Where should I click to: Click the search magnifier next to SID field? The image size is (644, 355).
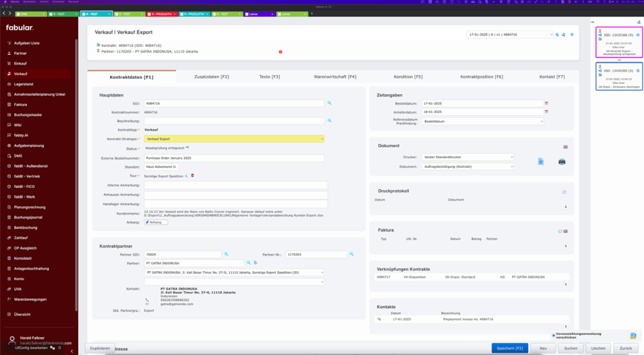tap(329, 103)
